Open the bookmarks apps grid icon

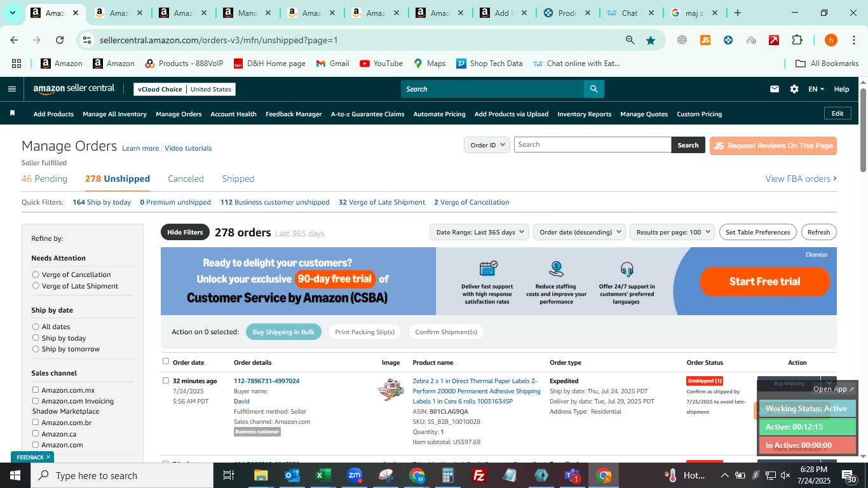[x=17, y=64]
